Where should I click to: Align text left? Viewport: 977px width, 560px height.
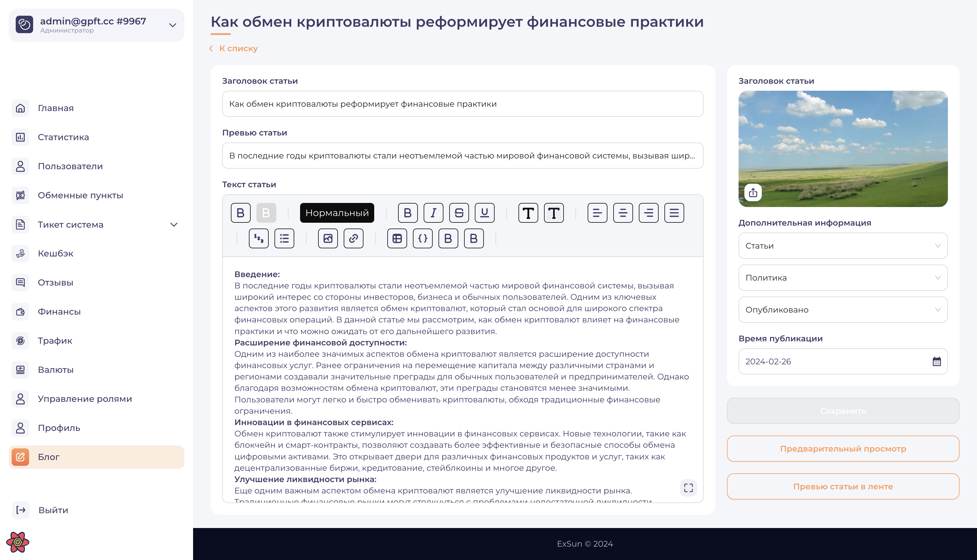click(597, 213)
